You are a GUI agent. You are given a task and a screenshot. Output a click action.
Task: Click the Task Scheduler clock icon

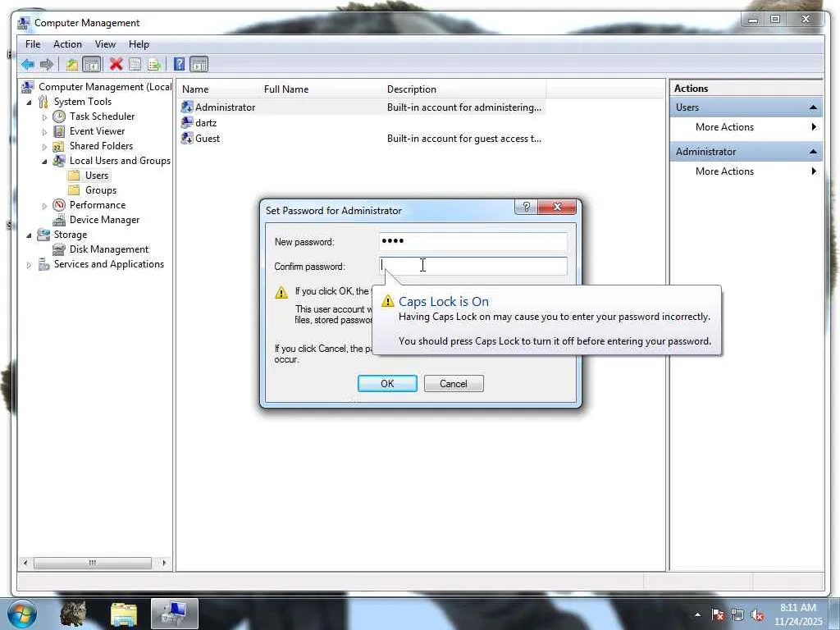coord(59,116)
